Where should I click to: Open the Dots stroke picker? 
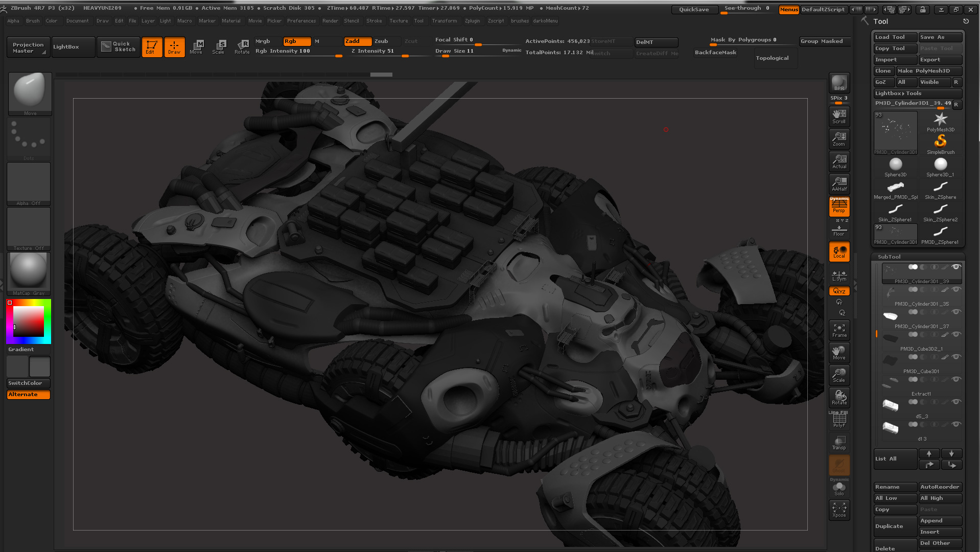(29, 139)
